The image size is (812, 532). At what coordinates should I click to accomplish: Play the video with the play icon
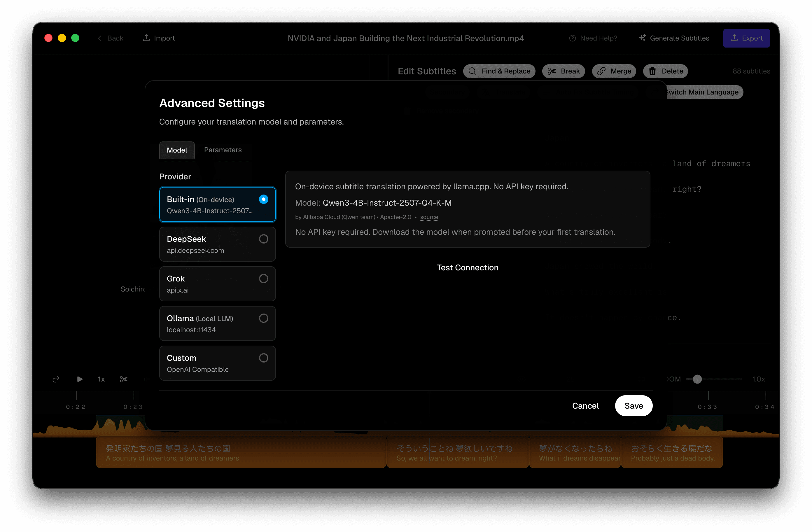pyautogui.click(x=80, y=379)
